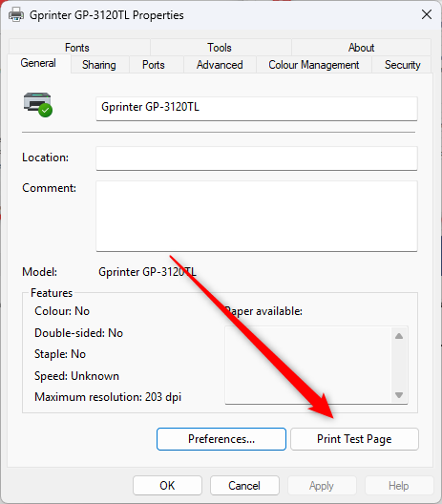
Task: Select the Security tab
Action: pyautogui.click(x=403, y=65)
